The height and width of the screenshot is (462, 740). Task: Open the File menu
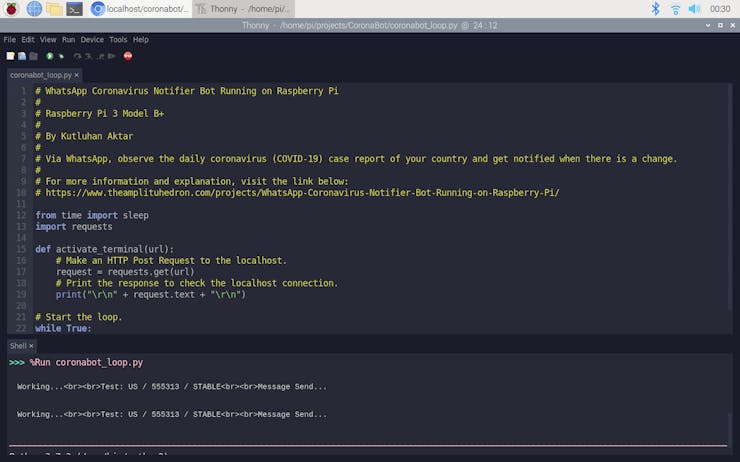click(x=10, y=40)
